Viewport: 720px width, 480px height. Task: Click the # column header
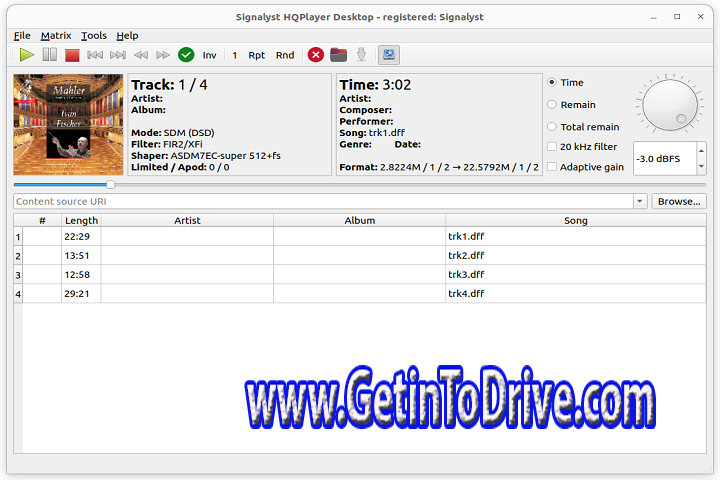(42, 220)
